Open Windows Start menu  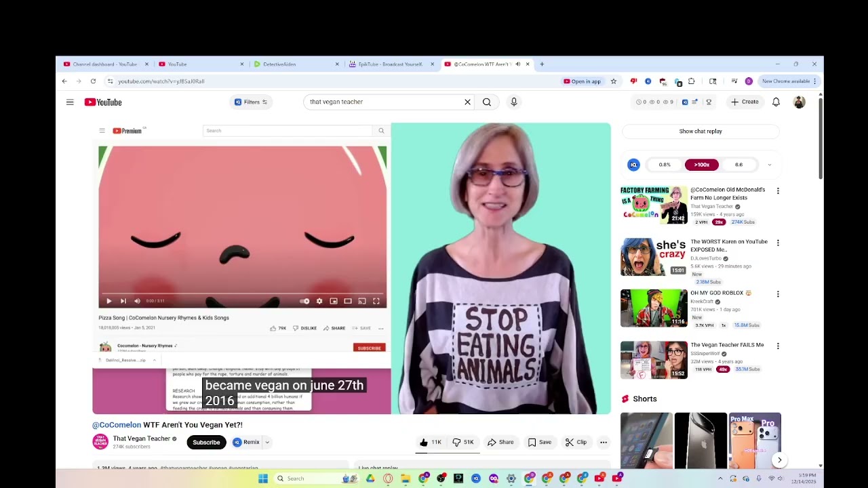(x=263, y=479)
